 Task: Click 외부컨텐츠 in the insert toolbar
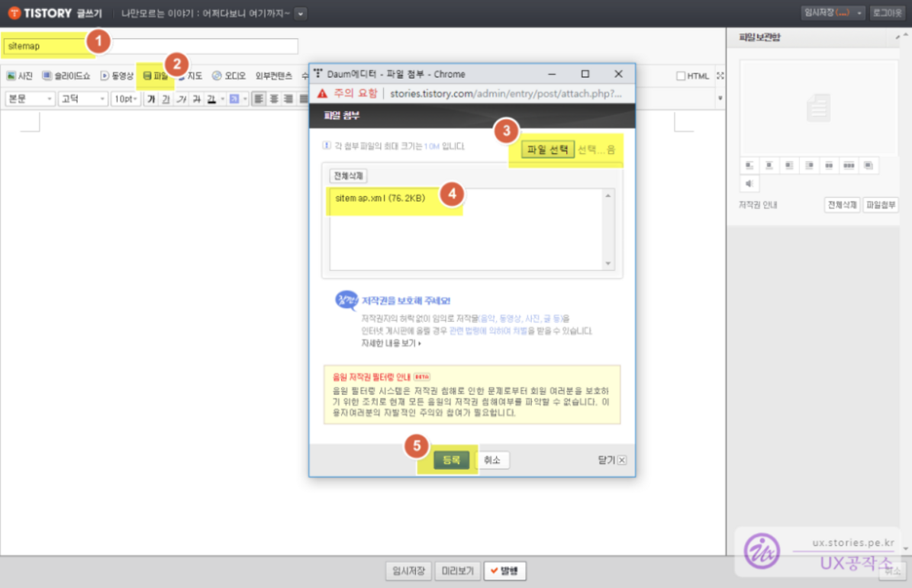(273, 76)
